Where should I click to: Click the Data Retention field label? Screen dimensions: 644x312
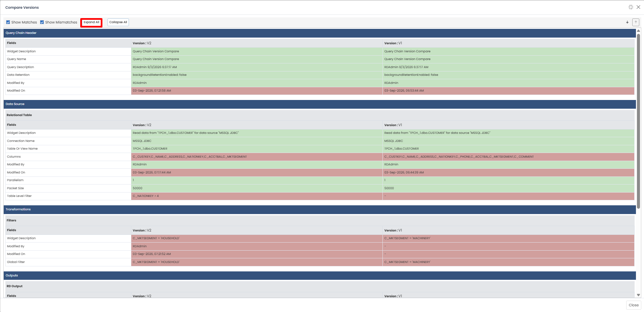[x=18, y=75]
